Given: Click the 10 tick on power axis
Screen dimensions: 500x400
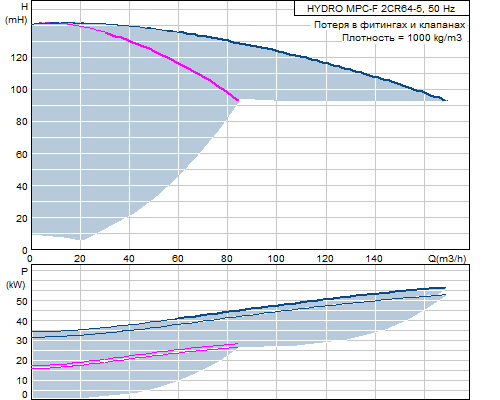Looking at the screenshot, I should coord(22,380).
